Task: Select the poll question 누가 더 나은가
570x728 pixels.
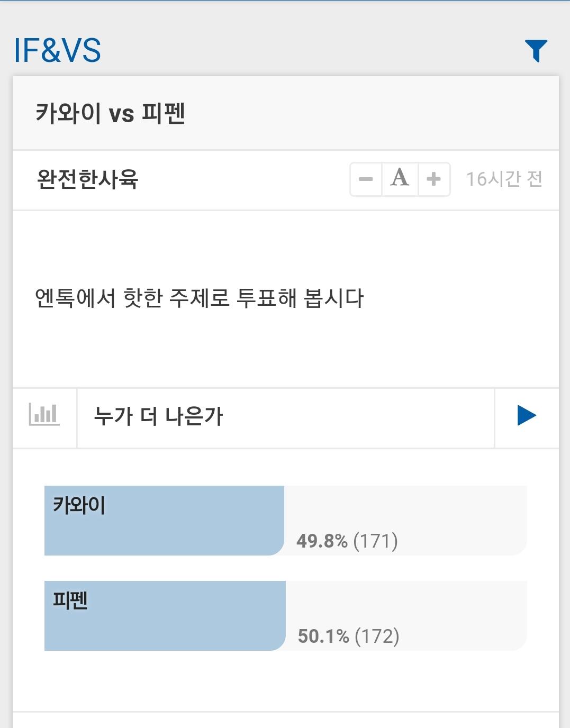Action: (158, 416)
